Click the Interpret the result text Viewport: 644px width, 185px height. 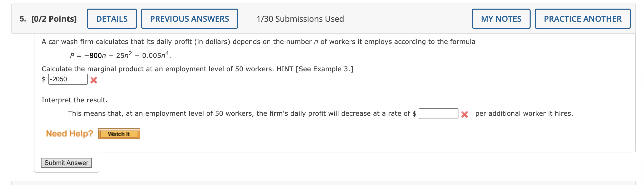click(75, 100)
